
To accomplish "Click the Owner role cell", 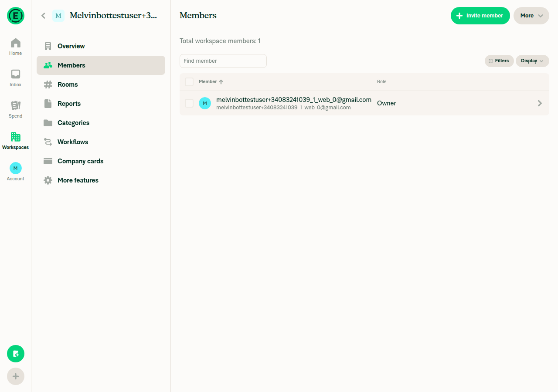I will [387, 103].
